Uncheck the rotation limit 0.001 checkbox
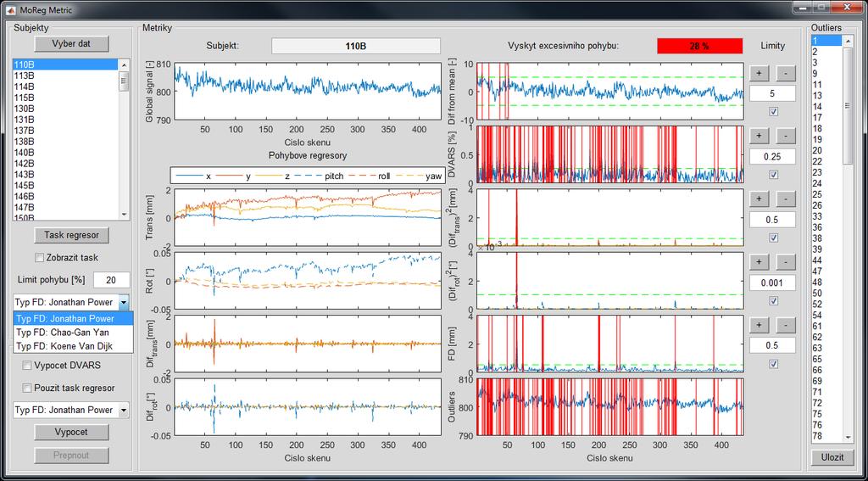Viewport: 868px width, 481px height. pos(773,301)
